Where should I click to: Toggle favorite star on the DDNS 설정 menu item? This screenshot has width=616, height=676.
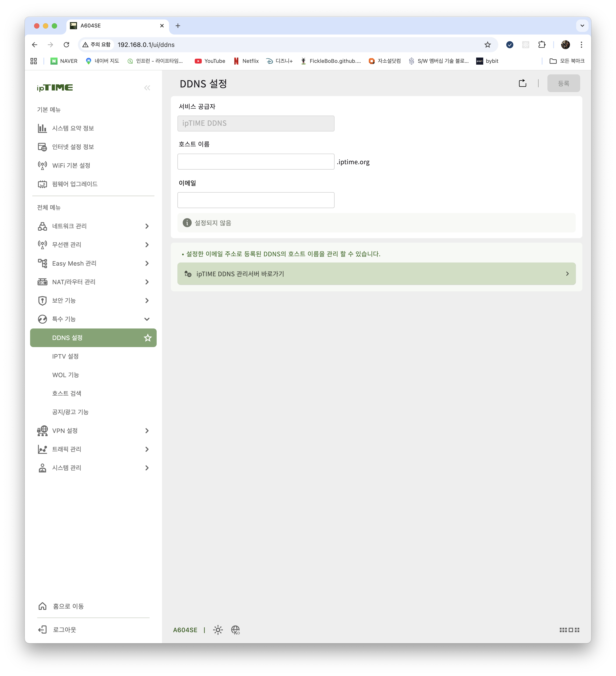click(147, 338)
